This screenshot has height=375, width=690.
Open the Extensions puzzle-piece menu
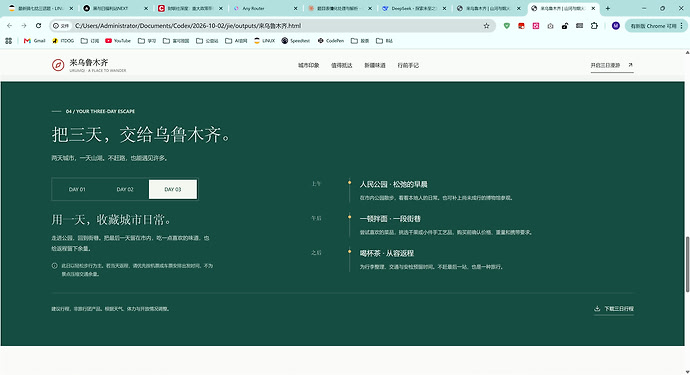[x=594, y=26]
